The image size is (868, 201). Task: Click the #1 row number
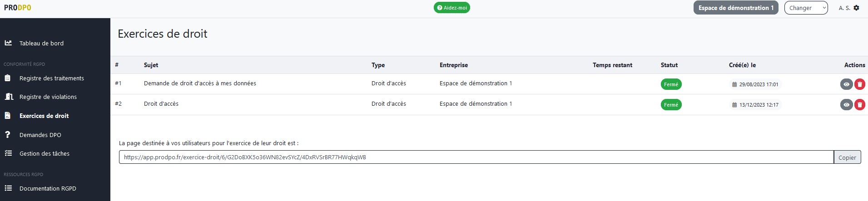(x=118, y=83)
